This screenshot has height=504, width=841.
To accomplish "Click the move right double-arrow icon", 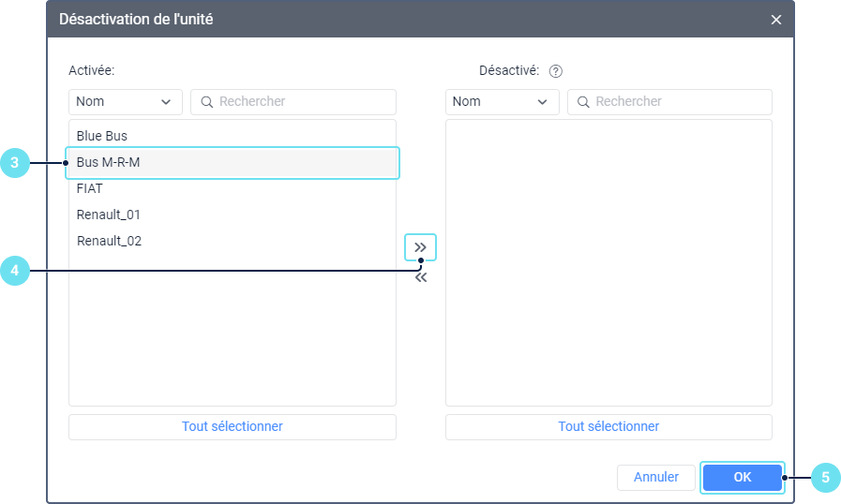I will click(x=421, y=247).
